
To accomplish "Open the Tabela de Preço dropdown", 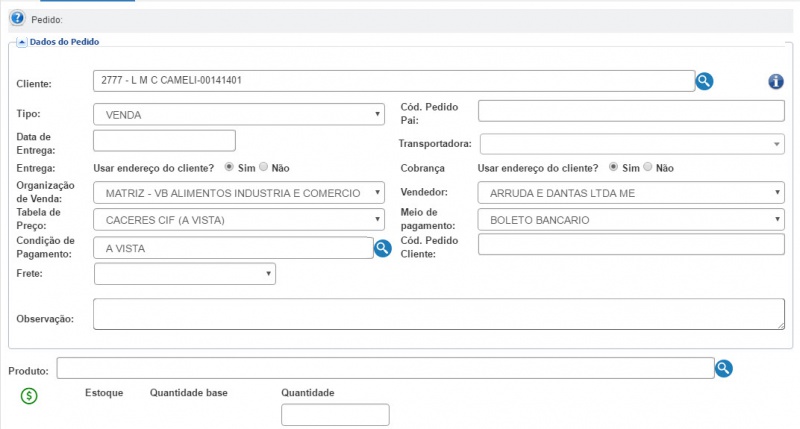I will [239, 220].
